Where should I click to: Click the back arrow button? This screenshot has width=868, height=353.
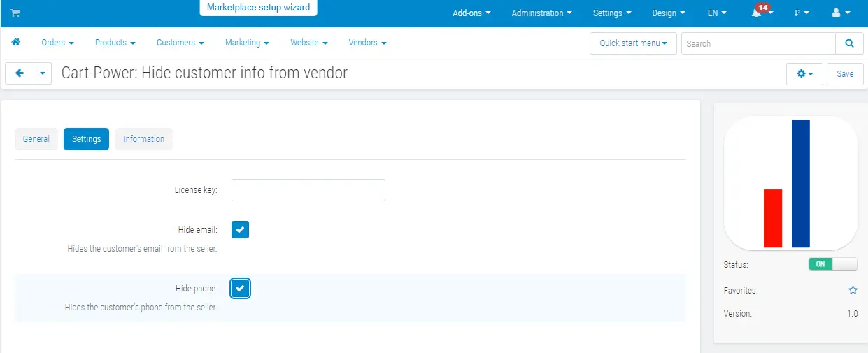pos(20,73)
